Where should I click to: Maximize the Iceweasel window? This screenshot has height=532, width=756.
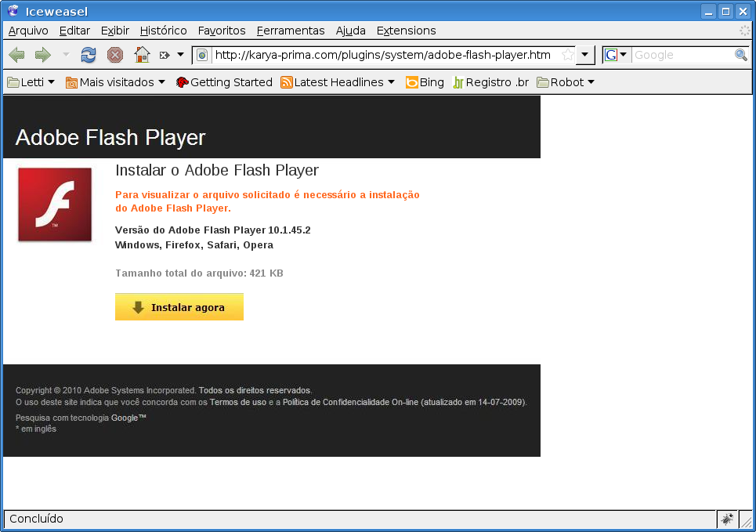(725, 11)
